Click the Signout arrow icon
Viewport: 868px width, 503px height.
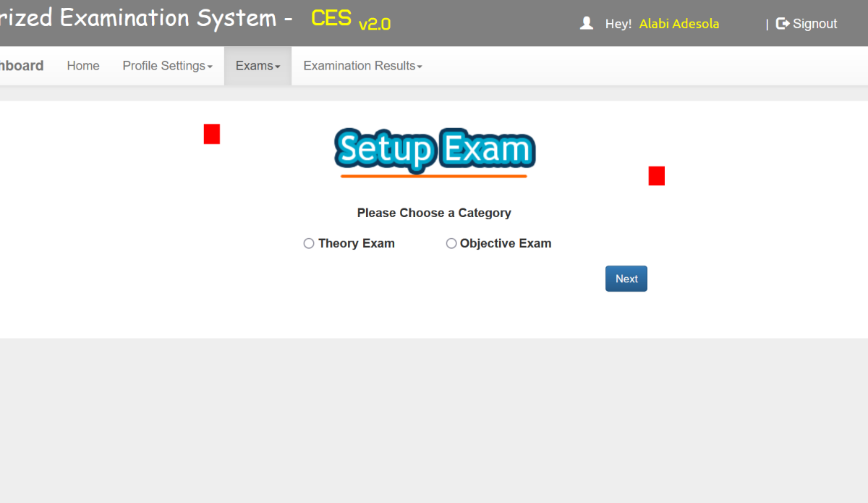pyautogui.click(x=783, y=24)
